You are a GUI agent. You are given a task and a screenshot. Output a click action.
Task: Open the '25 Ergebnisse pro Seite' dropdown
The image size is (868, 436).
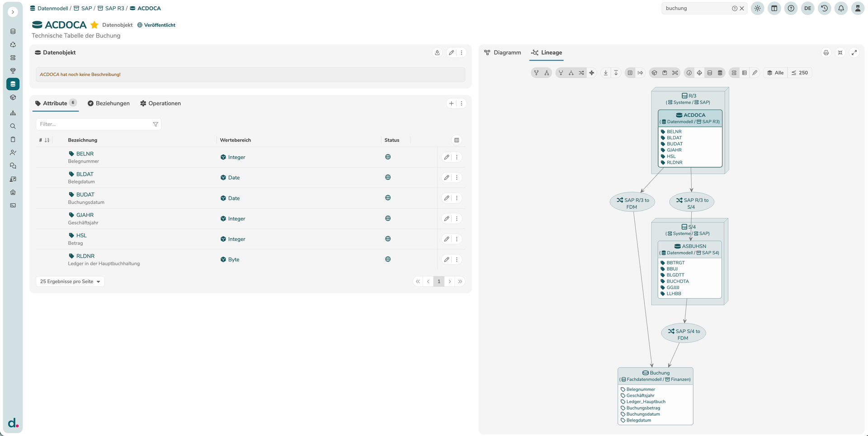tap(70, 281)
